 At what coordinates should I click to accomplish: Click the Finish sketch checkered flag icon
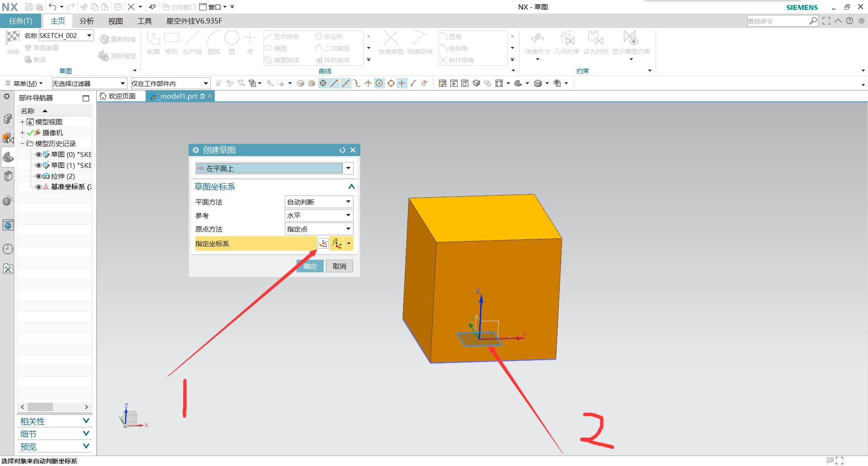(13, 38)
